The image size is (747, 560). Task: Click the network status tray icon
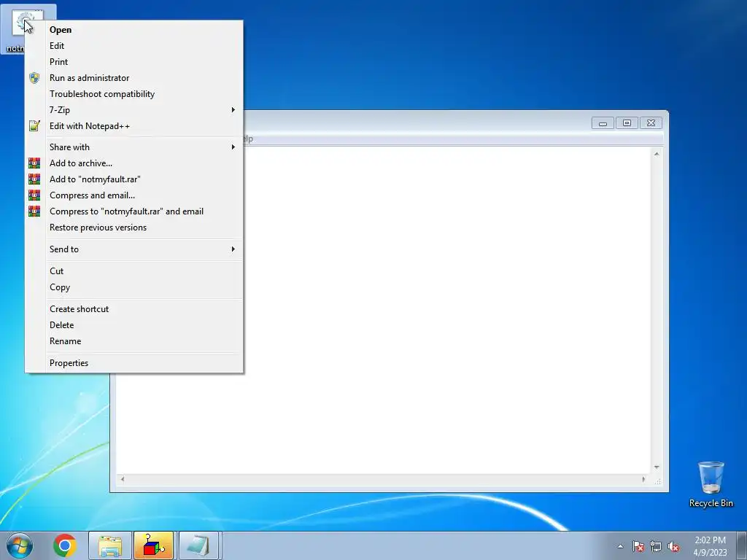click(x=656, y=546)
